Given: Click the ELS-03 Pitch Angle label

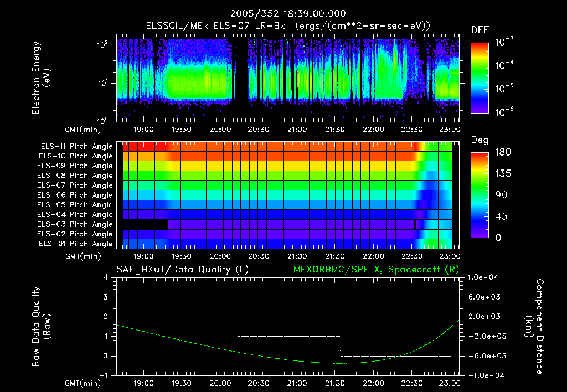Looking at the screenshot, I should pos(75,224).
